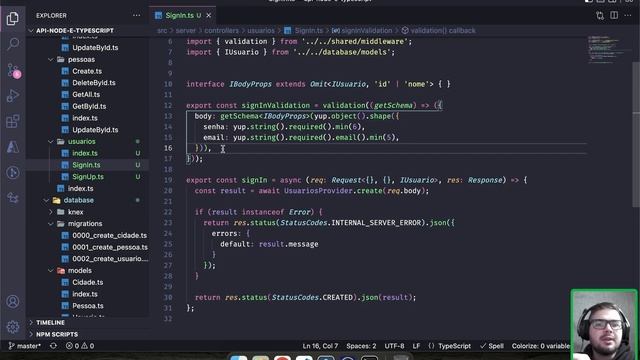Open the editor more actions ellipsis
Image resolution: width=640 pixels, height=360 pixels.
[x=628, y=16]
